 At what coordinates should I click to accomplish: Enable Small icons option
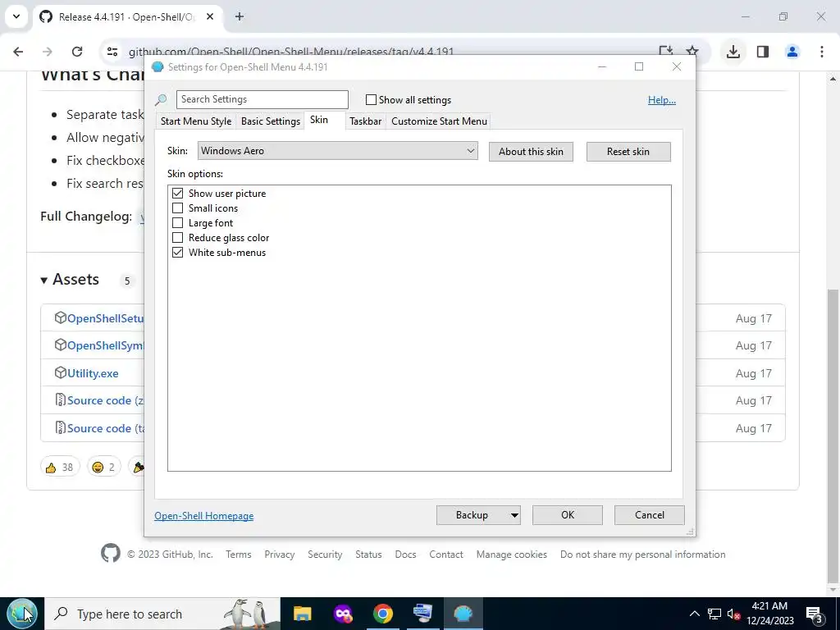click(177, 208)
